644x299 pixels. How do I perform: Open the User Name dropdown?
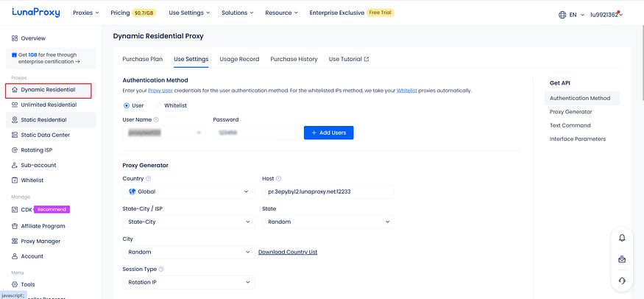pyautogui.click(x=164, y=133)
